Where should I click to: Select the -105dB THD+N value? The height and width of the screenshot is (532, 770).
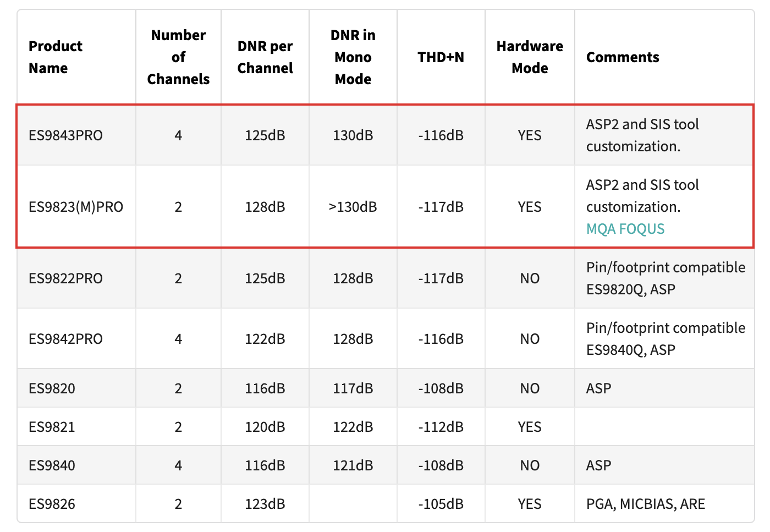(441, 504)
